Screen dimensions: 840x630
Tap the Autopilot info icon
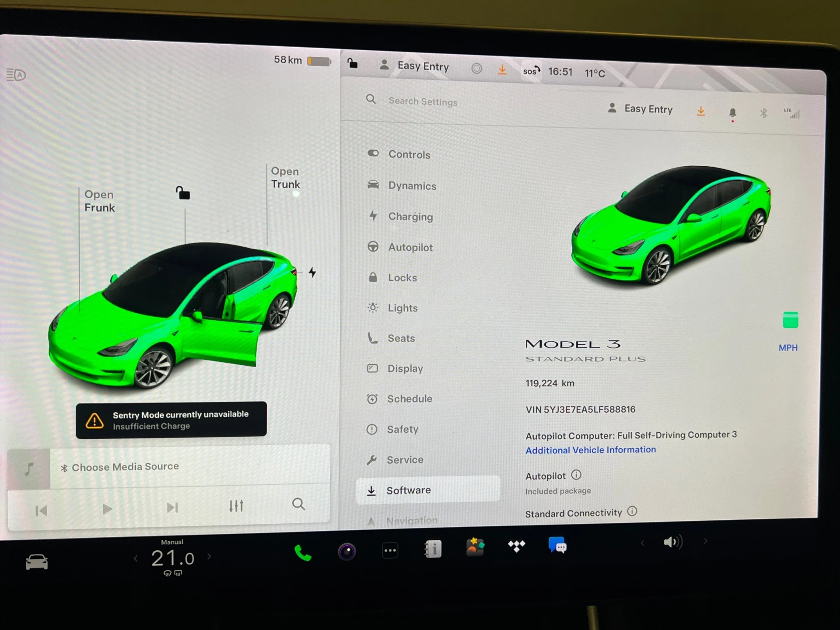[576, 475]
